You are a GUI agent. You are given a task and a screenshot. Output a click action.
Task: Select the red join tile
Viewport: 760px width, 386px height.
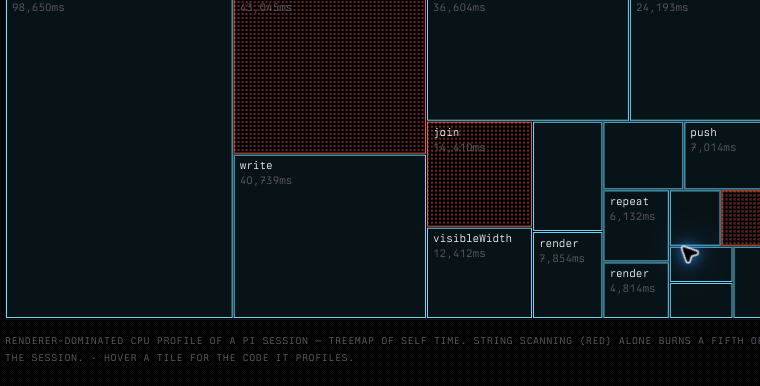[x=479, y=174]
